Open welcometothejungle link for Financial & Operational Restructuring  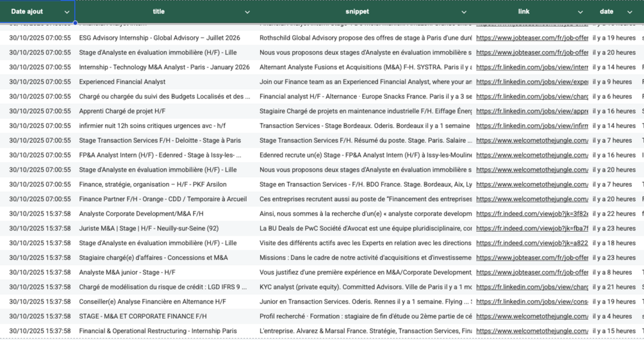[532, 331]
